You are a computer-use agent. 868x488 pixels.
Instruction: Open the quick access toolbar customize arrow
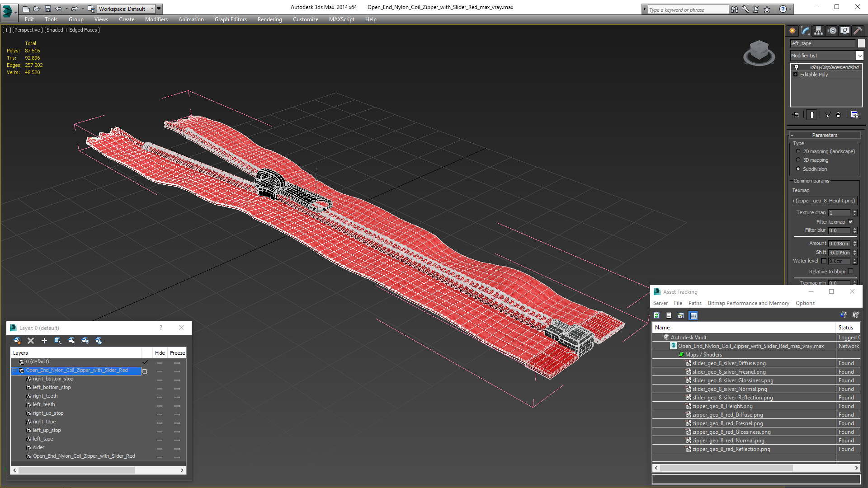point(159,9)
